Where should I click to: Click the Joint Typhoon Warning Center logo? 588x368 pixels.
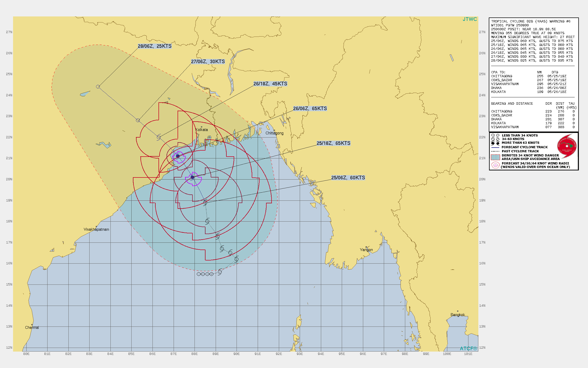pos(567,146)
